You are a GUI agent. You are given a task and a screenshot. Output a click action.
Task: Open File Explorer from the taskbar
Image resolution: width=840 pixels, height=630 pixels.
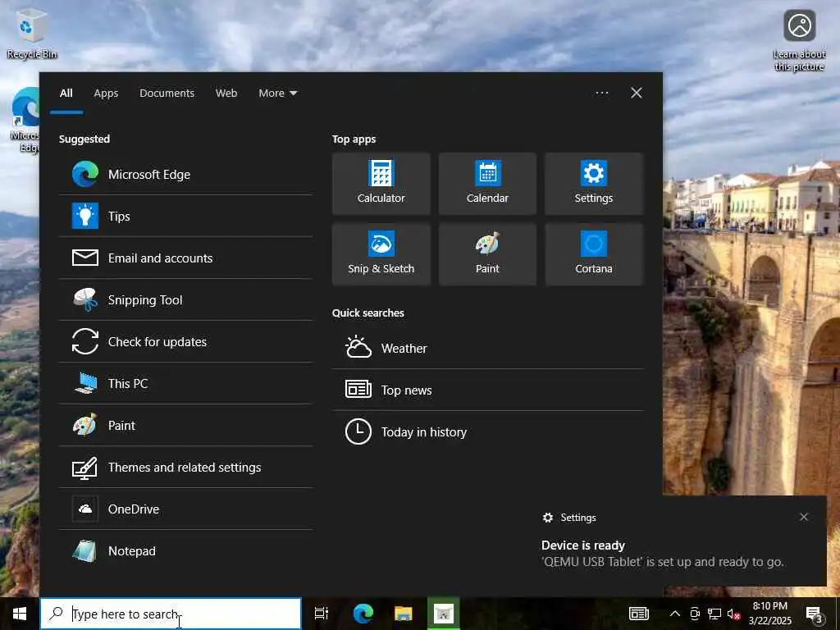pos(404,614)
